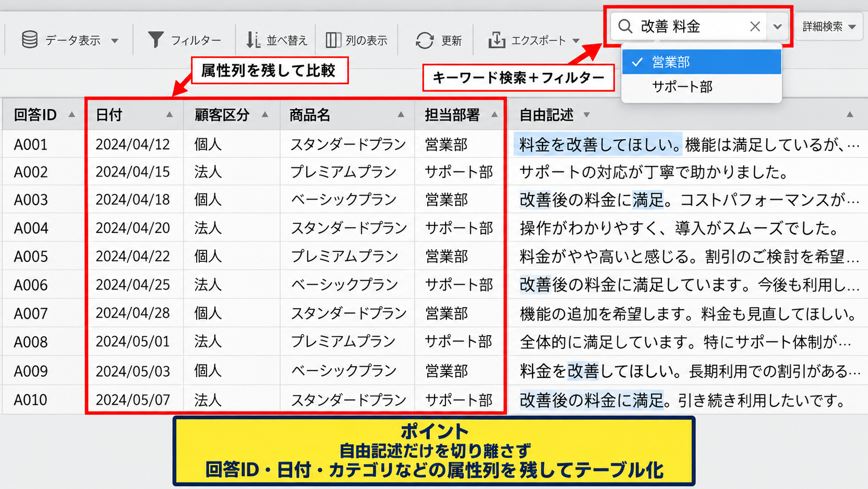Image resolution: width=868 pixels, height=489 pixels.
Task: Expand the データ表示 dropdown arrow
Action: [x=115, y=41]
